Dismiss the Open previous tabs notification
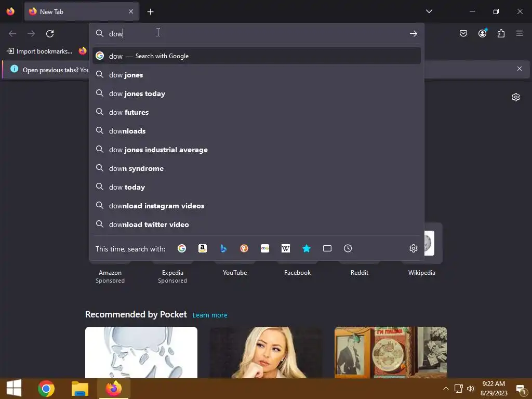Screen dimensions: 532x399 tap(519, 69)
